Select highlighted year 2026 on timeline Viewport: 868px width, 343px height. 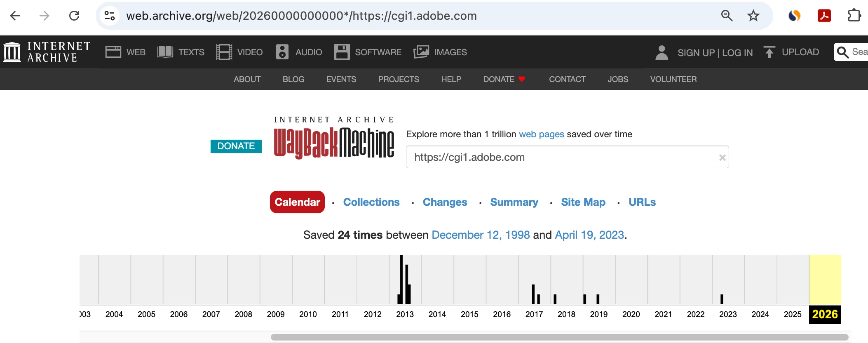pos(825,315)
